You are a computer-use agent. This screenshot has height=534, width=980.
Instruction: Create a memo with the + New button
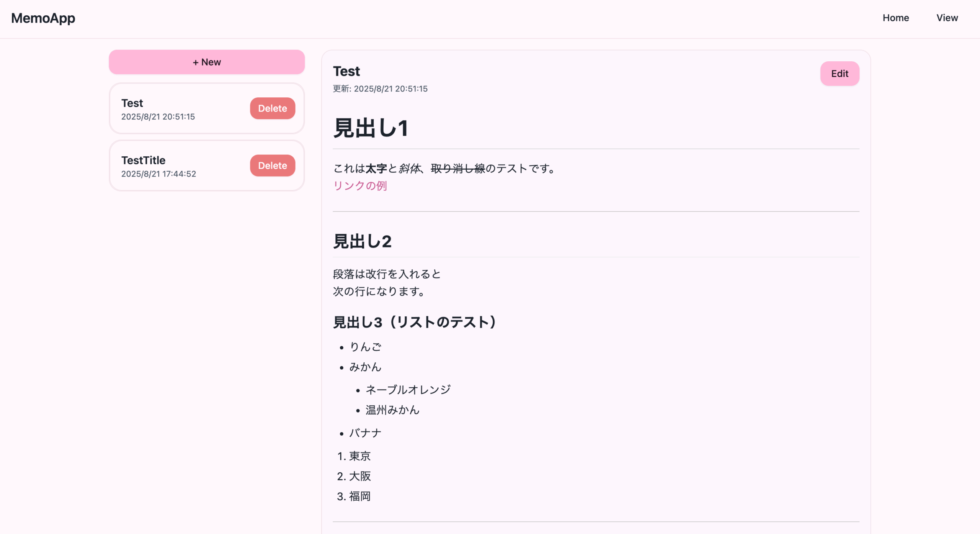pyautogui.click(x=206, y=62)
